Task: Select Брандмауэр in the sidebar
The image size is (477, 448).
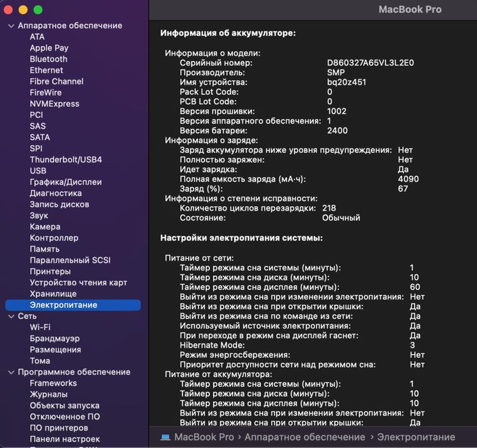Action: [55, 339]
